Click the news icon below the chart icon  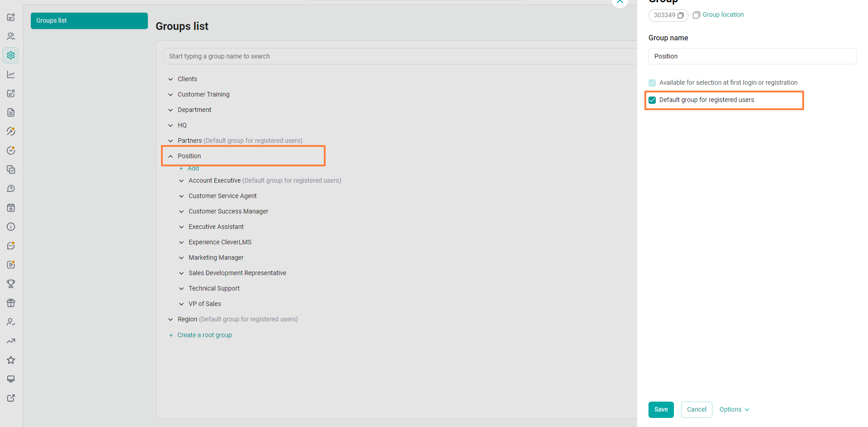(11, 93)
